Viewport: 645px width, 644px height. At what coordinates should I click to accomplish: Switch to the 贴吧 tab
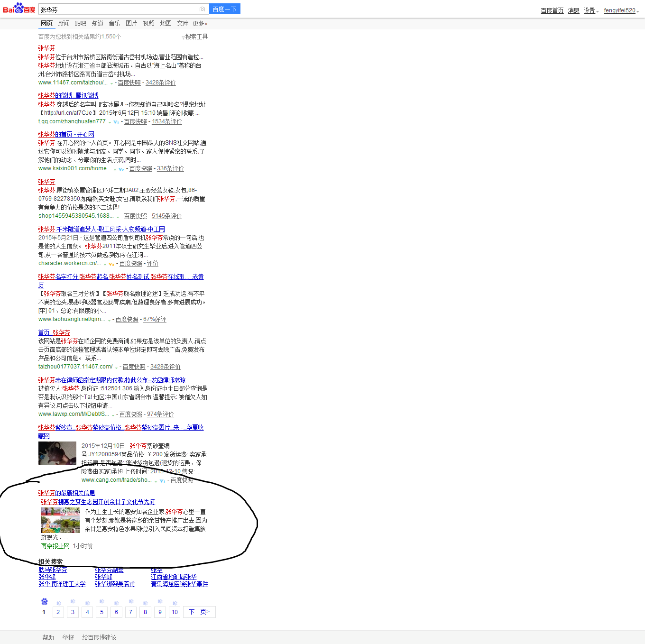coord(81,23)
